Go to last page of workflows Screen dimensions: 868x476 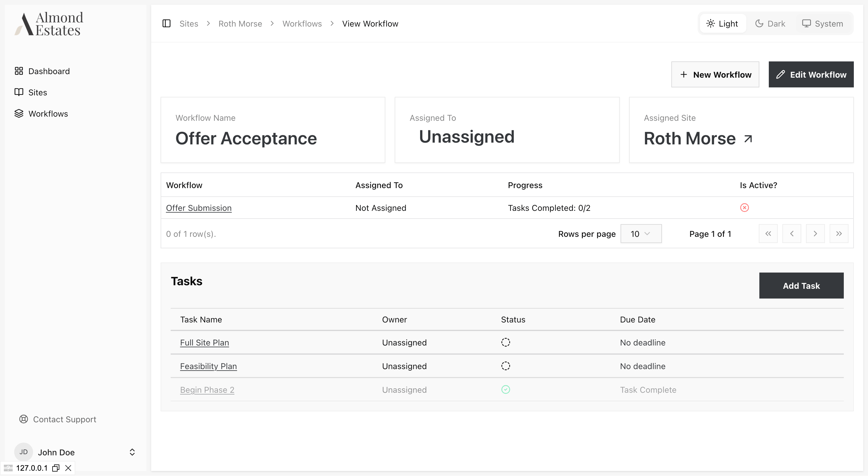pos(839,234)
